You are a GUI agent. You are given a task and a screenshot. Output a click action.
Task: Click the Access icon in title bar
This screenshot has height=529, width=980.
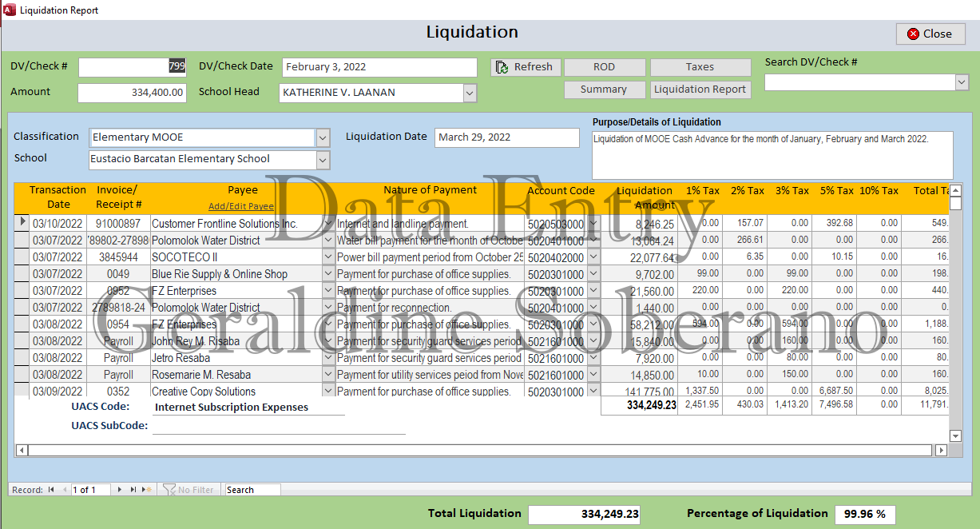click(9, 10)
